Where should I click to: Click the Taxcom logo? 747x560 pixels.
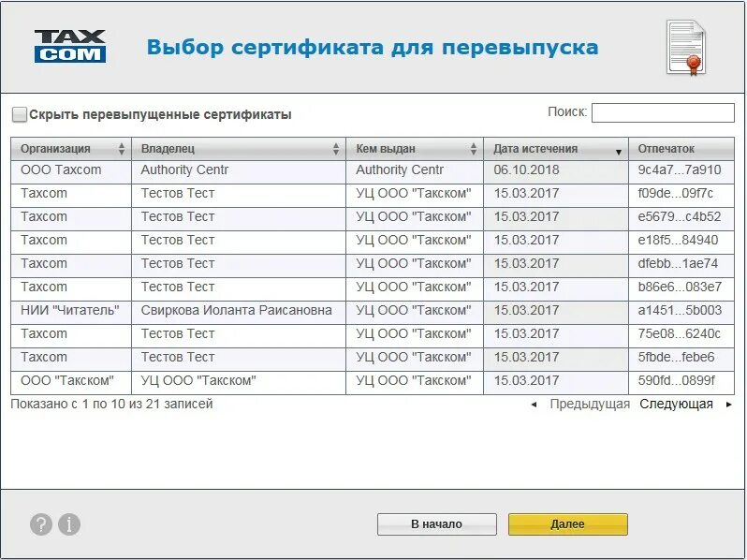tap(70, 46)
